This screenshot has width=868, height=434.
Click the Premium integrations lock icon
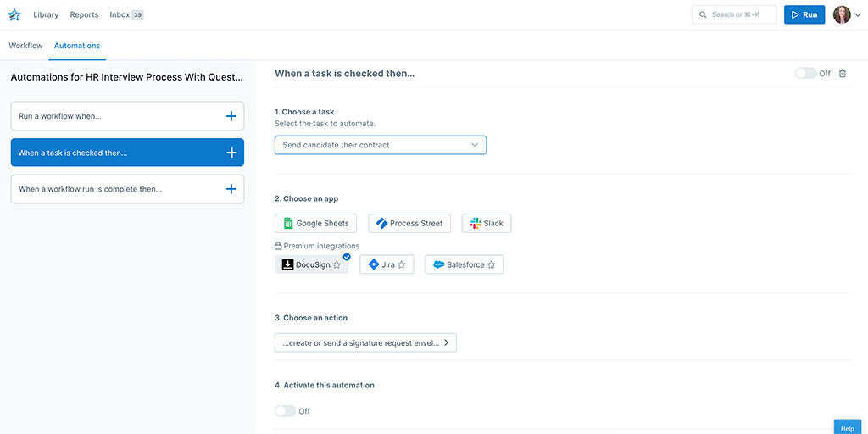(278, 246)
